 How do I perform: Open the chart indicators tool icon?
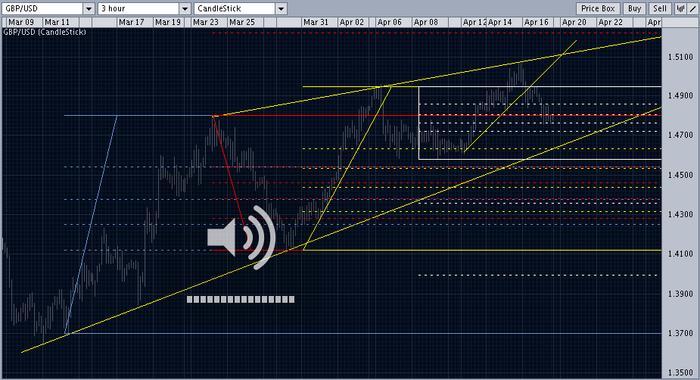click(x=680, y=8)
